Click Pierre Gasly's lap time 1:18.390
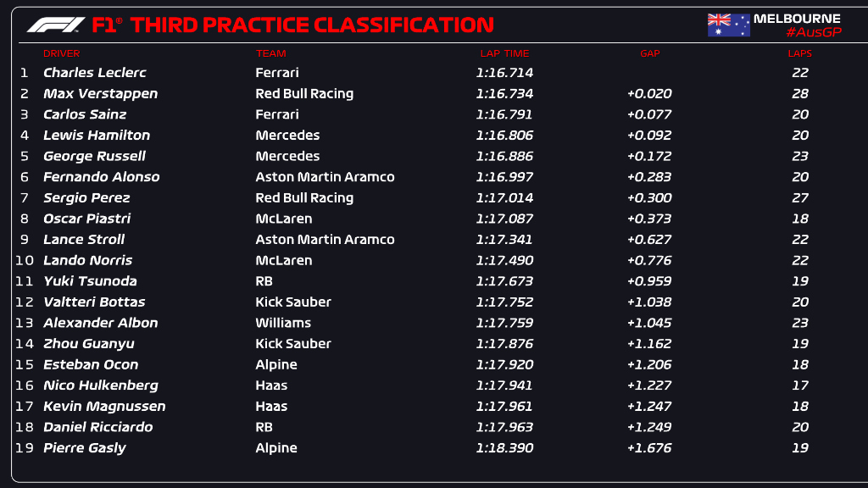 coord(504,448)
